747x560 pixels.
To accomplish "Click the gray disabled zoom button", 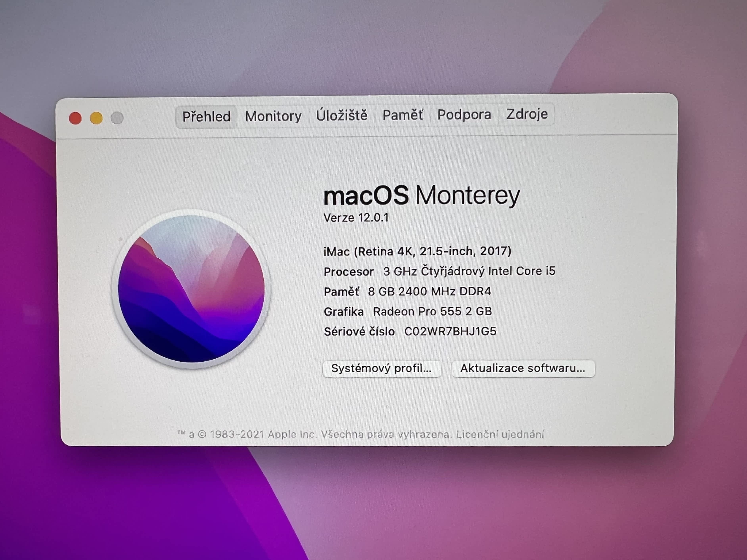I will [x=117, y=118].
